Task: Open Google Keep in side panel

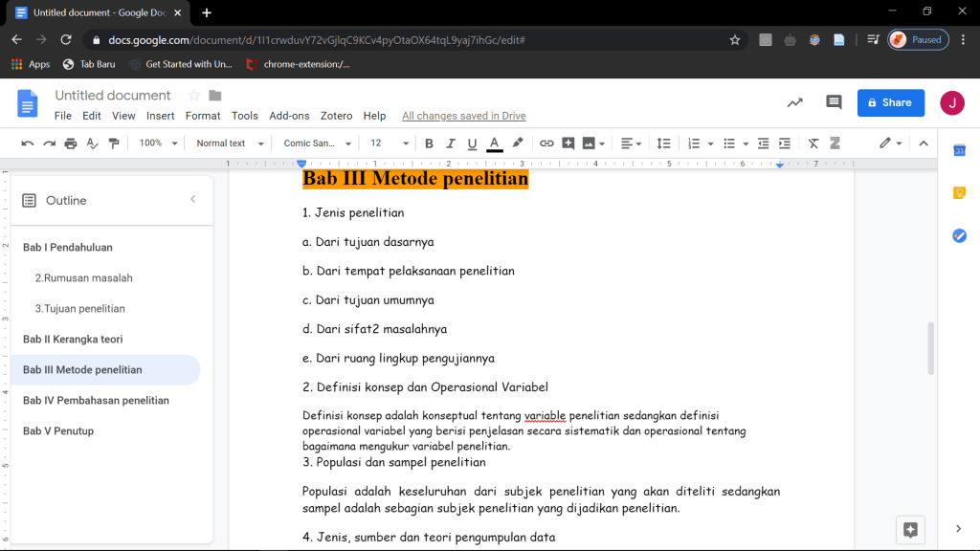Action: point(959,192)
